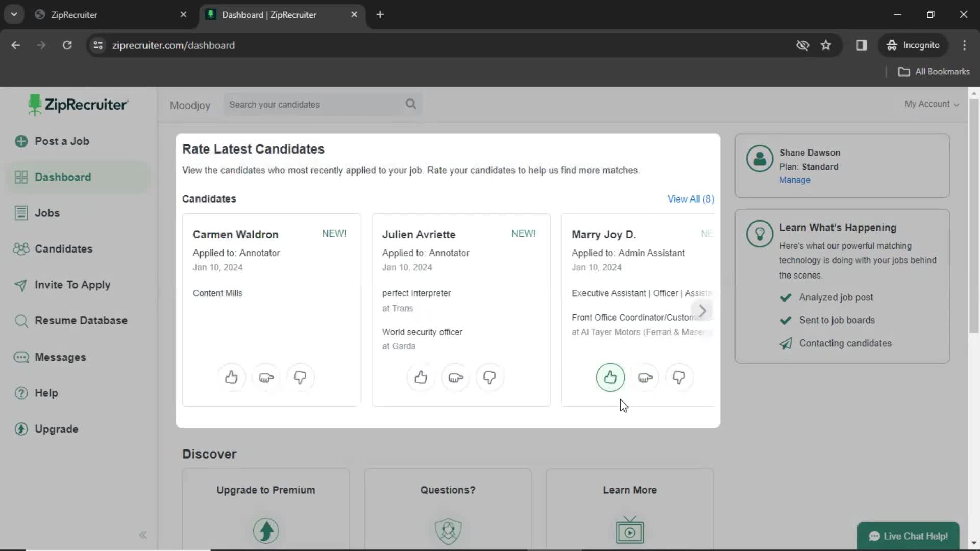980x551 pixels.
Task: Click Manage plan link
Action: (x=795, y=180)
